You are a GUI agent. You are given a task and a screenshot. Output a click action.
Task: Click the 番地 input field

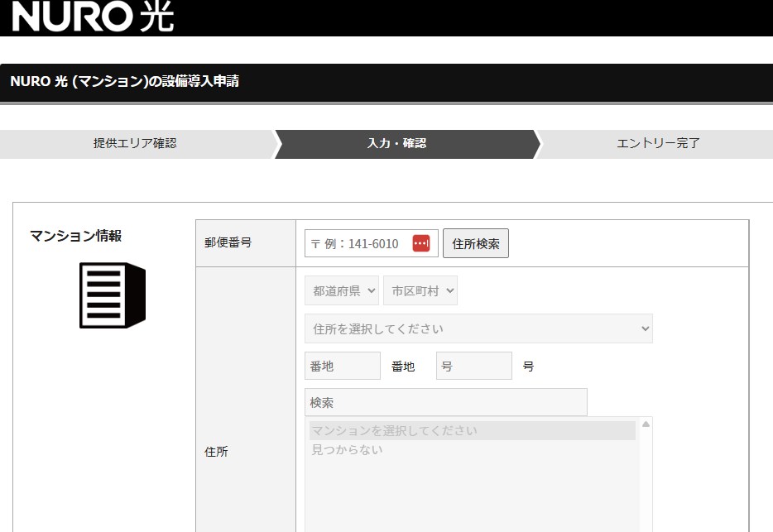342,366
